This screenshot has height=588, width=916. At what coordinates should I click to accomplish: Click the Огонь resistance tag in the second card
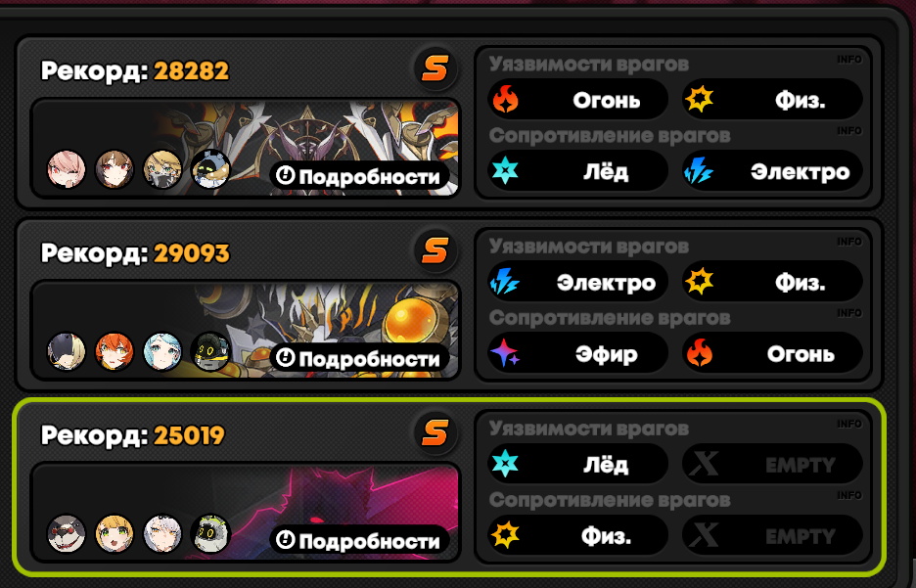(x=772, y=353)
